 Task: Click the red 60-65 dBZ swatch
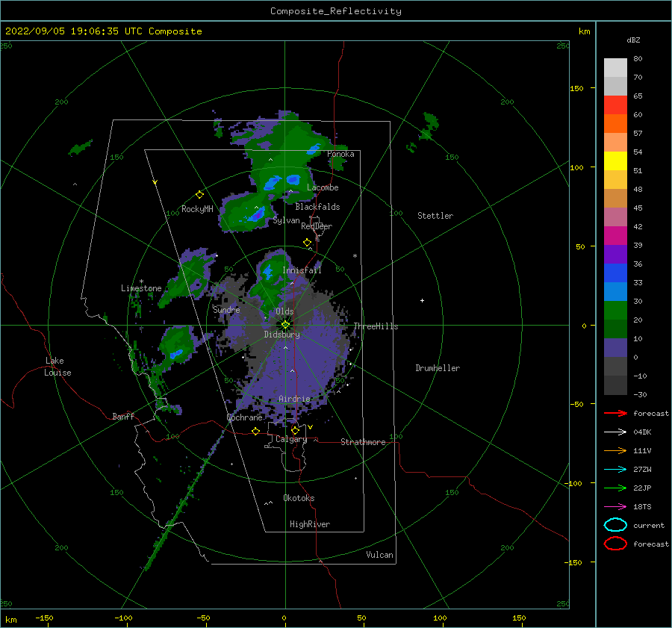pyautogui.click(x=615, y=105)
